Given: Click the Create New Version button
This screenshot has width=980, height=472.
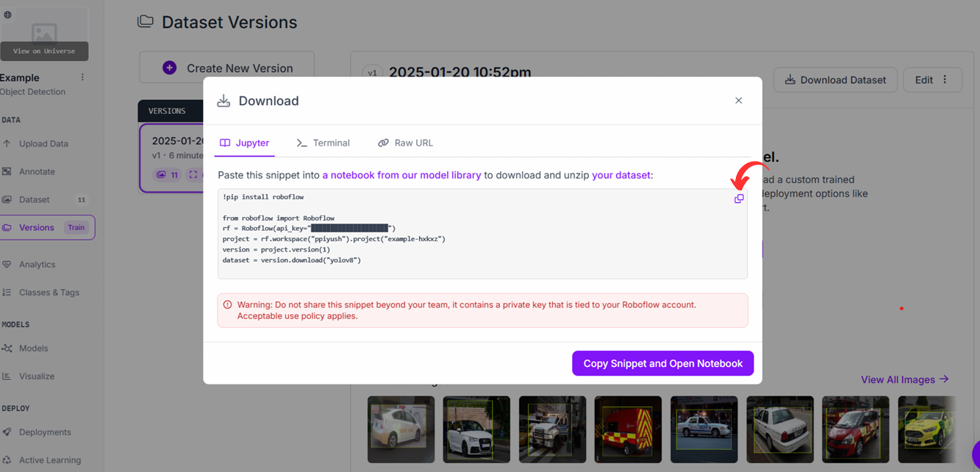Looking at the screenshot, I should [226, 68].
